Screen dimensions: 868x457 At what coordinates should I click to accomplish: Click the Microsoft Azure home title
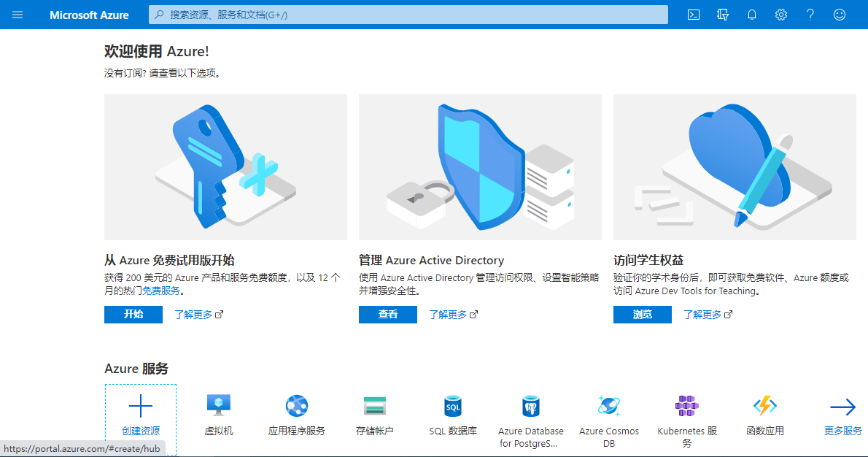click(x=89, y=15)
